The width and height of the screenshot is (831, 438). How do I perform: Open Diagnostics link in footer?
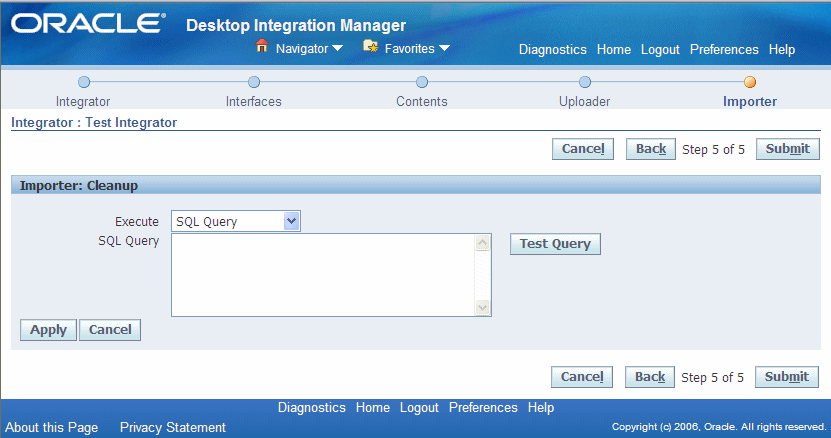point(312,408)
